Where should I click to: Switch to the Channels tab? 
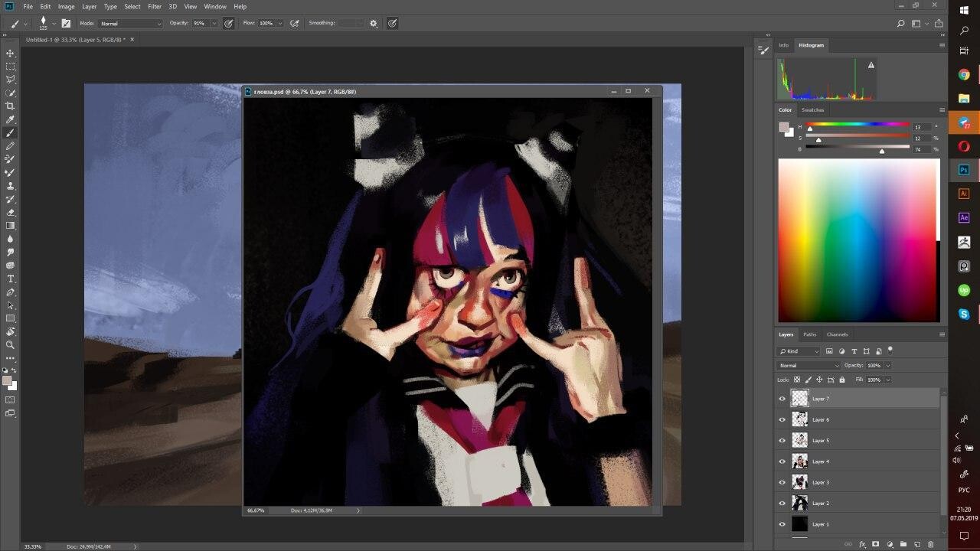837,334
